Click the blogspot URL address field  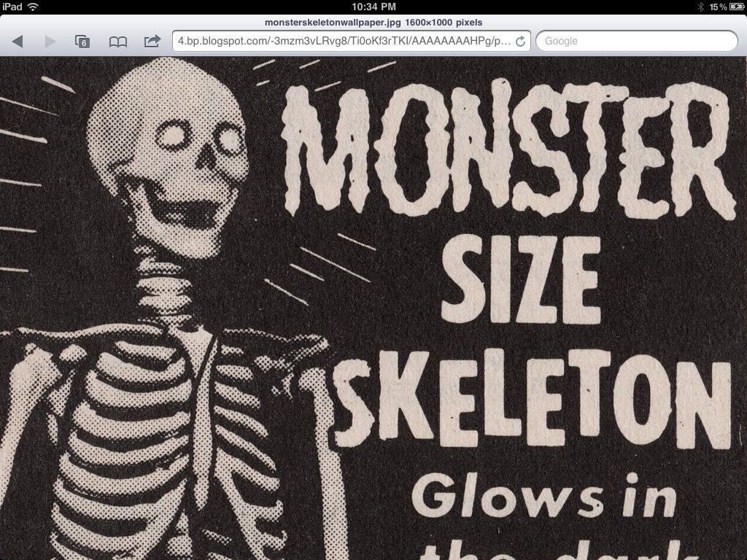click(x=352, y=41)
